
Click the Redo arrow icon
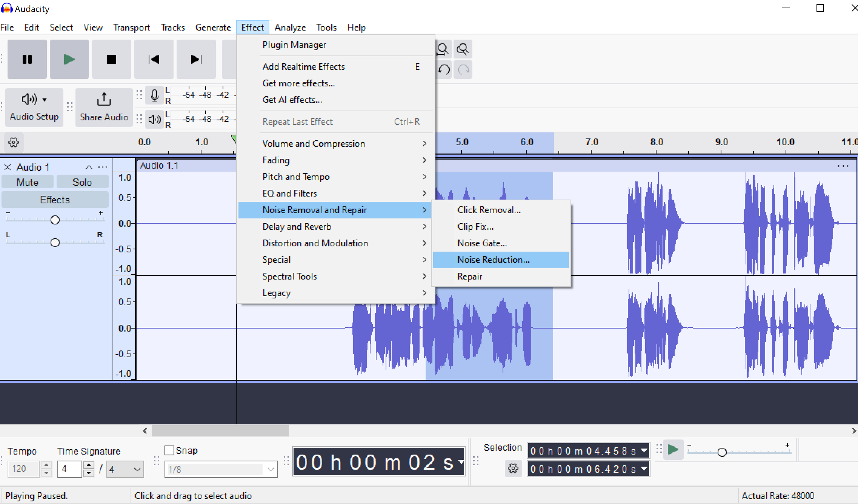pos(463,70)
